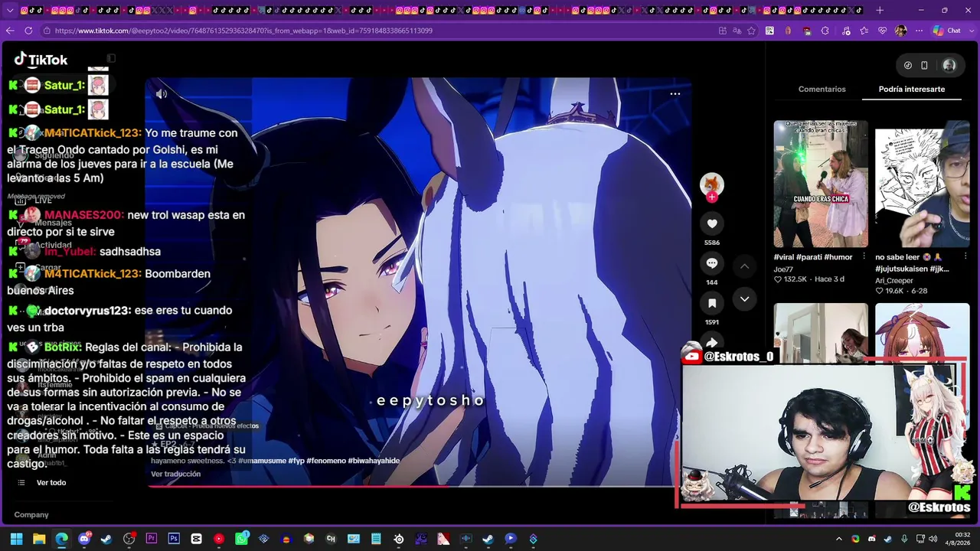Visit Joe77's profile link
The image size is (980, 551).
(x=783, y=269)
